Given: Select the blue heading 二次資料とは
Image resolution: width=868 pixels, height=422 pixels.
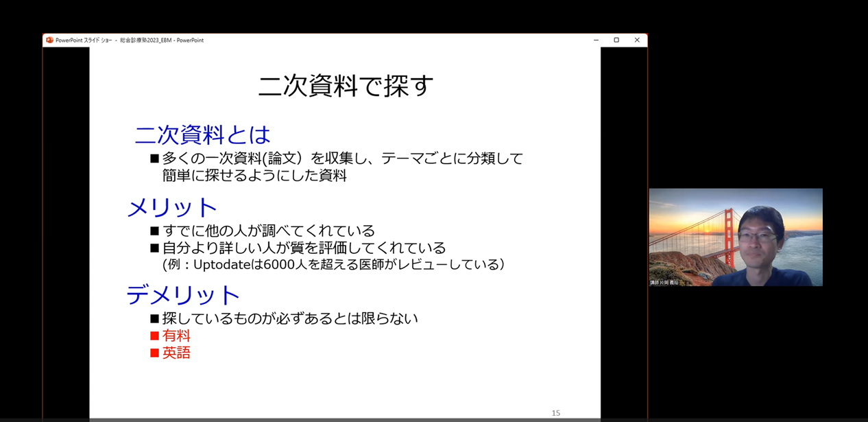Looking at the screenshot, I should click(x=203, y=134).
